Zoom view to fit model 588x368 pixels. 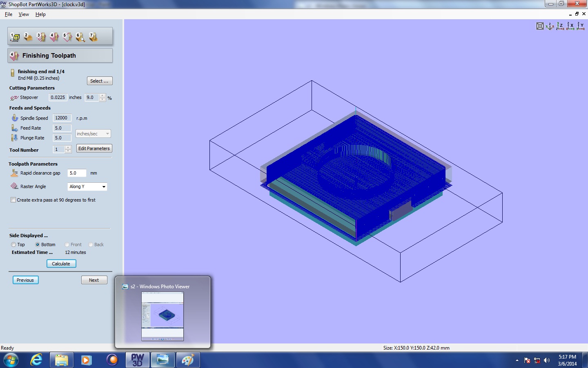coord(540,26)
